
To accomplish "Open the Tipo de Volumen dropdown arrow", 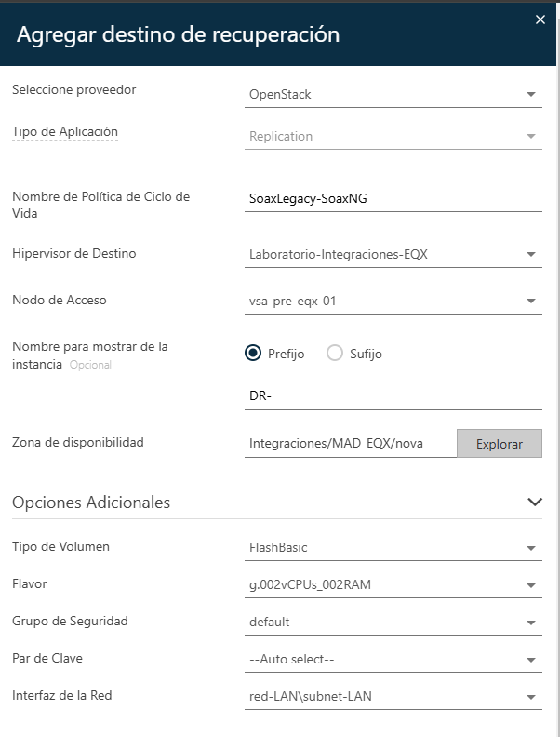I will [x=530, y=548].
